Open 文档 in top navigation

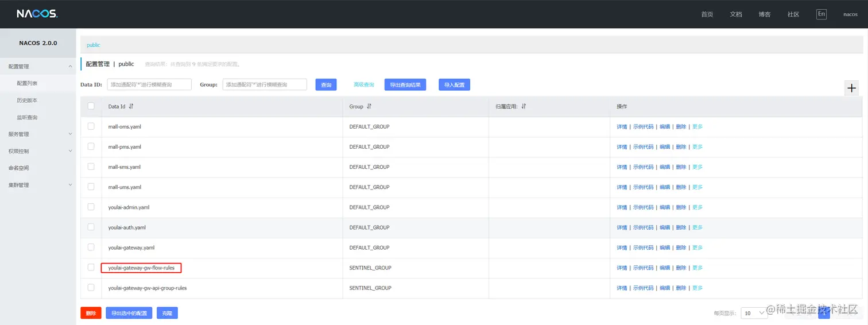coord(736,14)
